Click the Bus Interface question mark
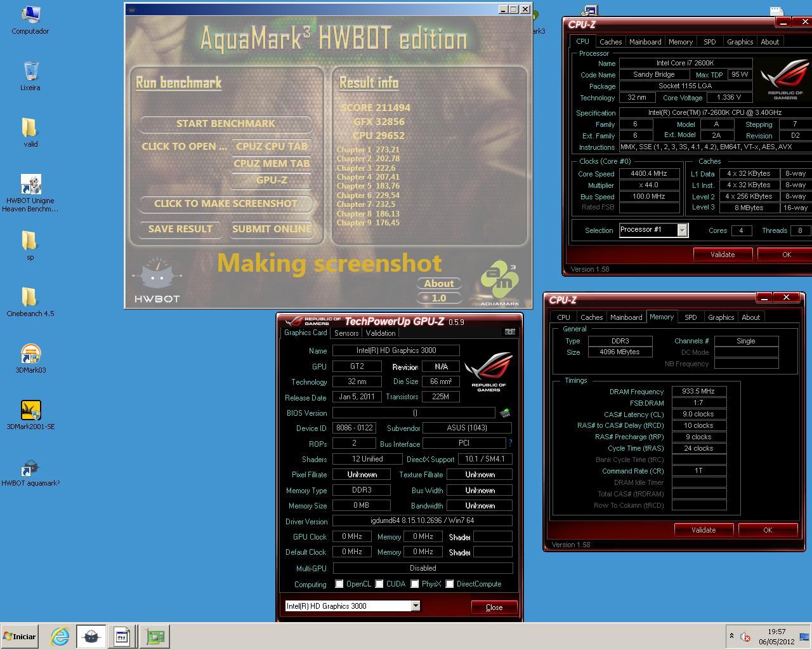812x650 pixels. coord(510,443)
